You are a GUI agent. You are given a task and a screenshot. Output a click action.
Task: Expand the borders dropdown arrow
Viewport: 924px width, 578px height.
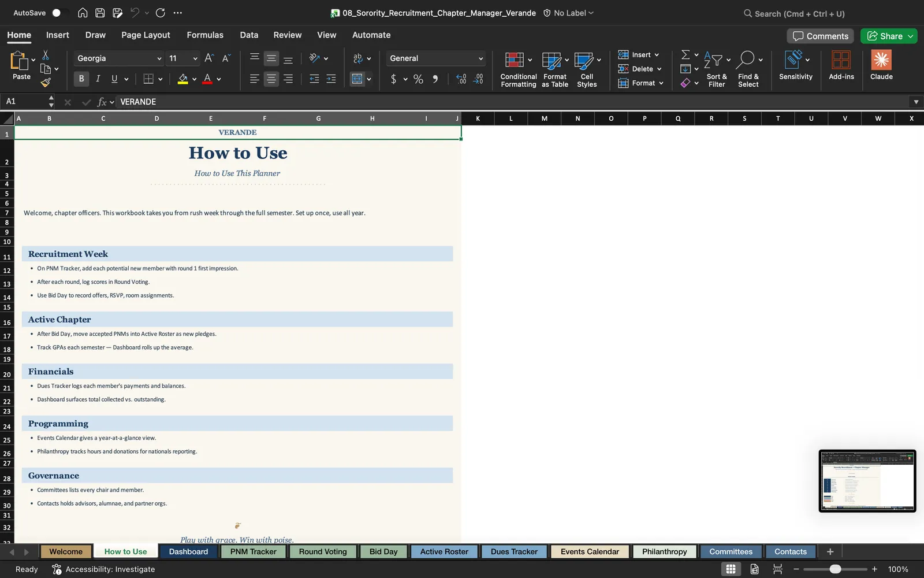pyautogui.click(x=160, y=79)
